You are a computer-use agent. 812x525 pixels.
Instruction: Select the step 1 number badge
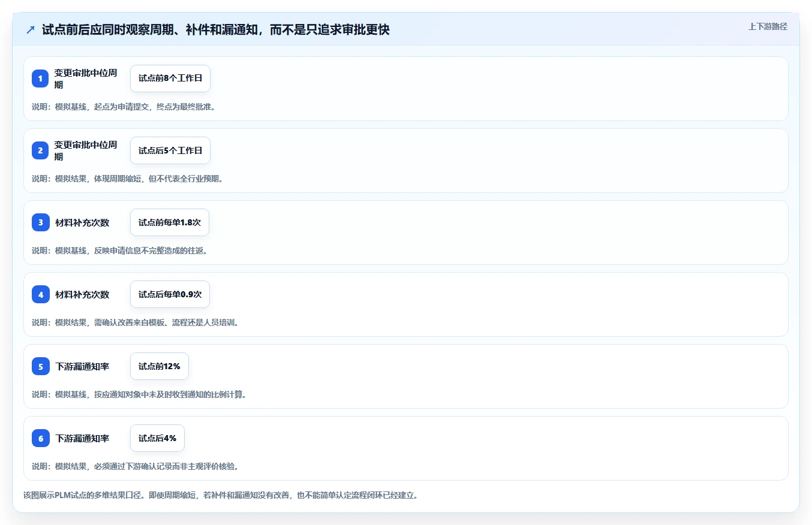(40, 79)
